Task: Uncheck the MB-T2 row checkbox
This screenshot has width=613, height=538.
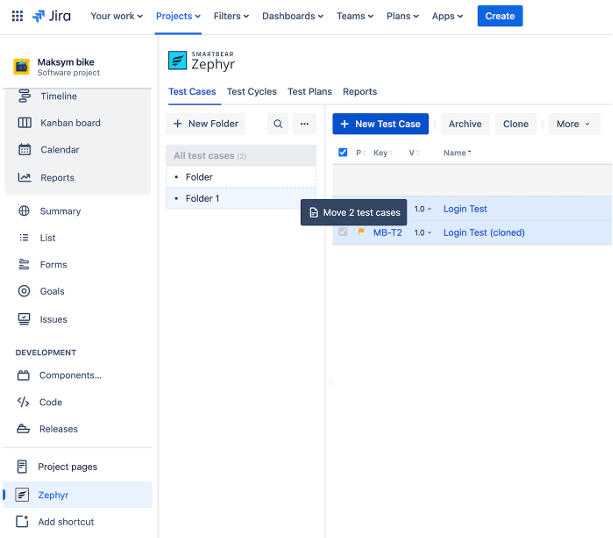Action: coord(343,232)
